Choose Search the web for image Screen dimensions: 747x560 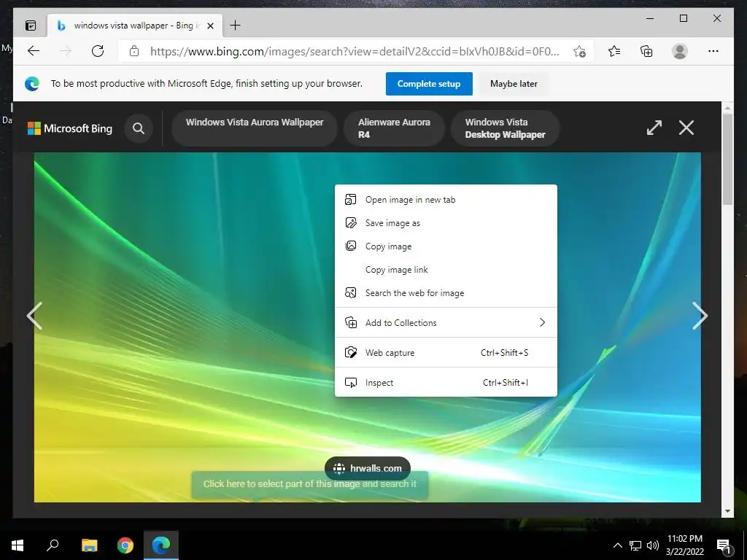pos(446,293)
